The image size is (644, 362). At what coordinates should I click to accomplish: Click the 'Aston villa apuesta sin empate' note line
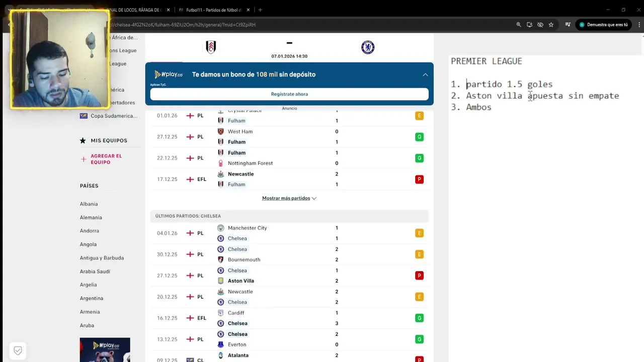(x=542, y=96)
